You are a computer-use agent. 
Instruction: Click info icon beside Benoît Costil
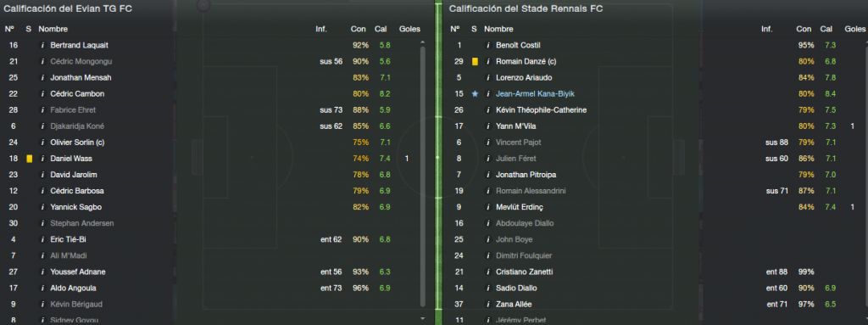point(488,46)
